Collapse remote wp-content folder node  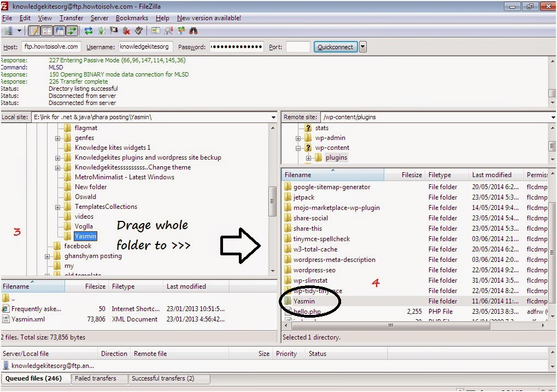[298, 148]
